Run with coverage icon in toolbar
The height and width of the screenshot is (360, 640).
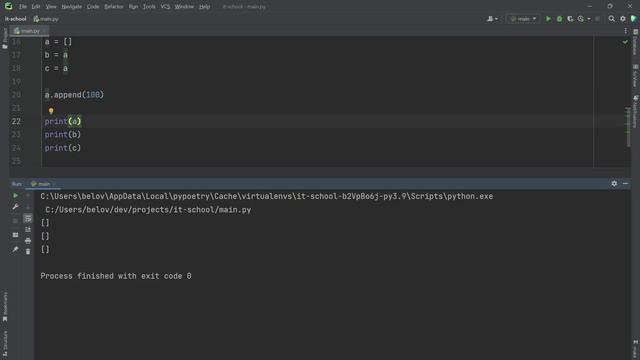point(570,19)
